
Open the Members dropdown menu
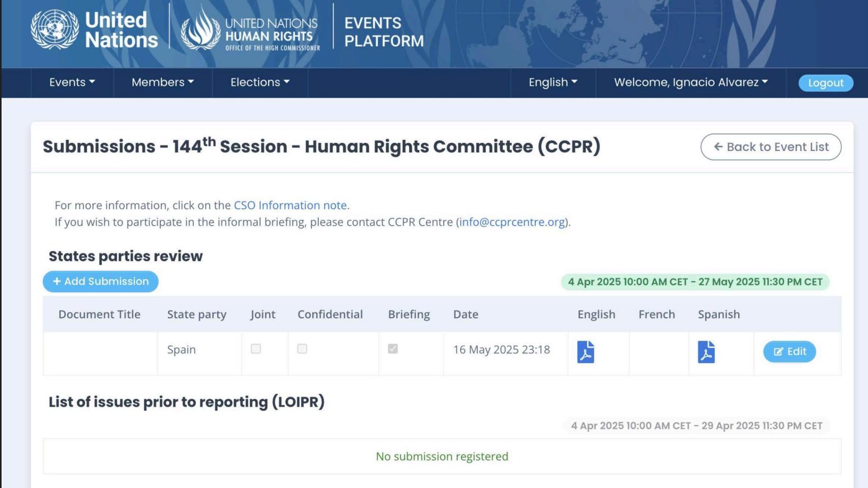tap(163, 82)
